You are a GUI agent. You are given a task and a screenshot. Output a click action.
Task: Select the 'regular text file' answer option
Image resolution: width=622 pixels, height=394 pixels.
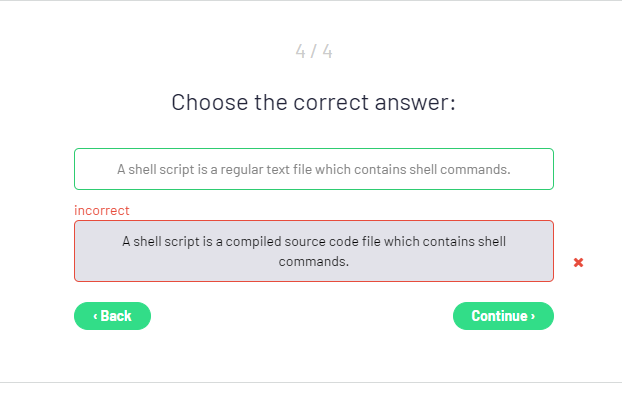tap(314, 169)
